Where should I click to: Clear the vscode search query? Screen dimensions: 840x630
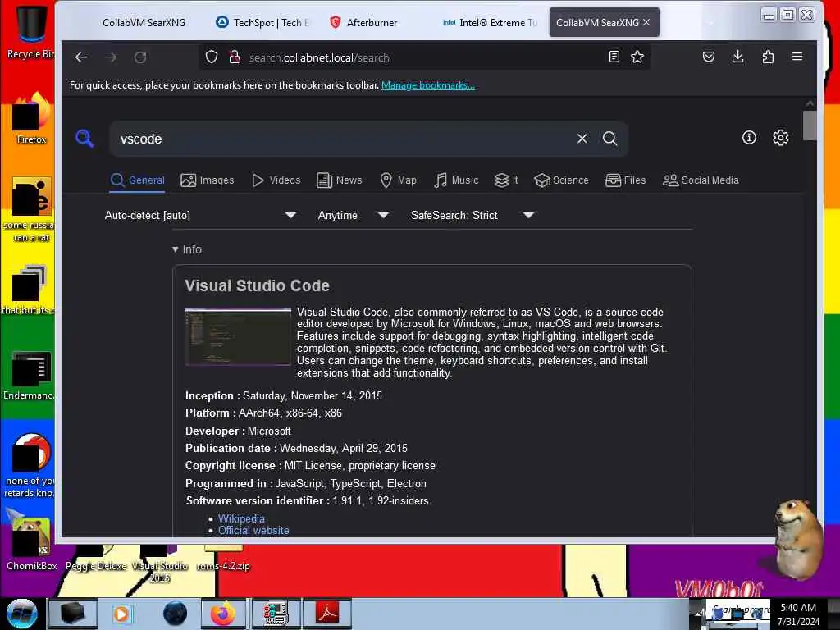click(582, 139)
